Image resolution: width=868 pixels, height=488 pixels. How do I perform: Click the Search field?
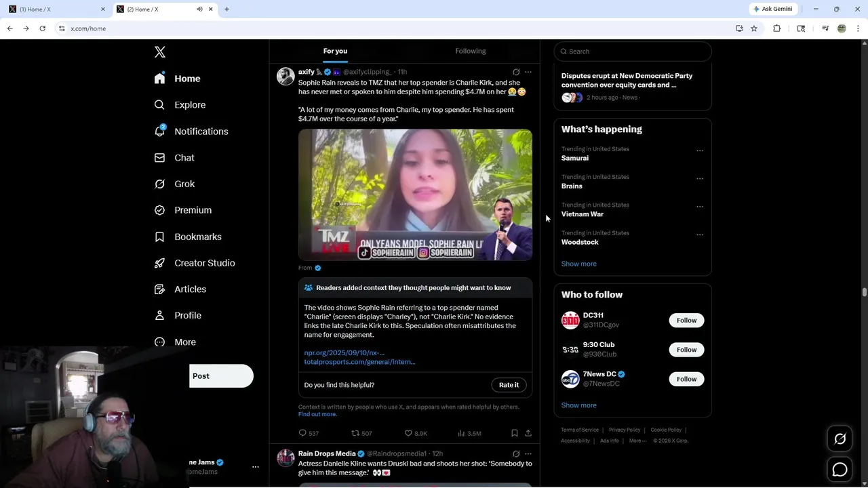click(x=633, y=52)
